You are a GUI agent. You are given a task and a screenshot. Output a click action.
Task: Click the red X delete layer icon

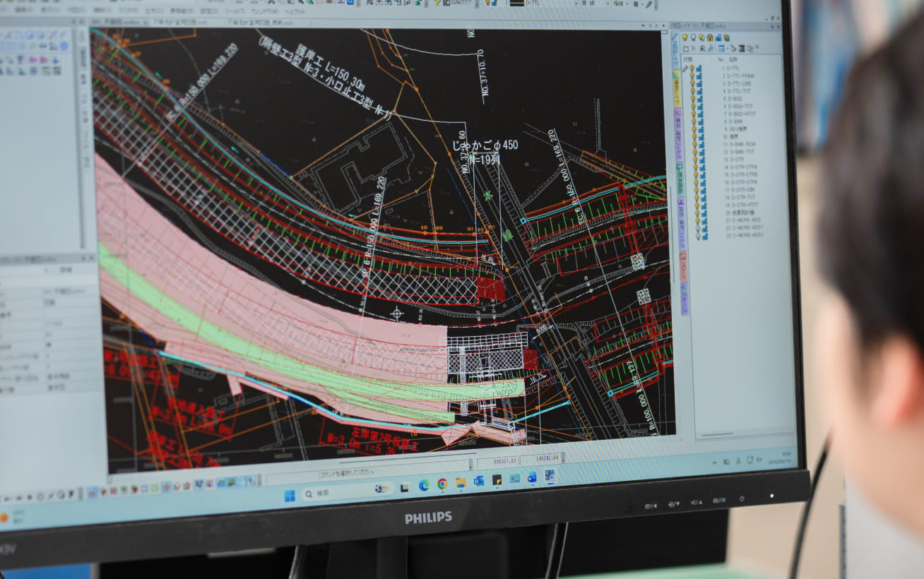(694, 48)
